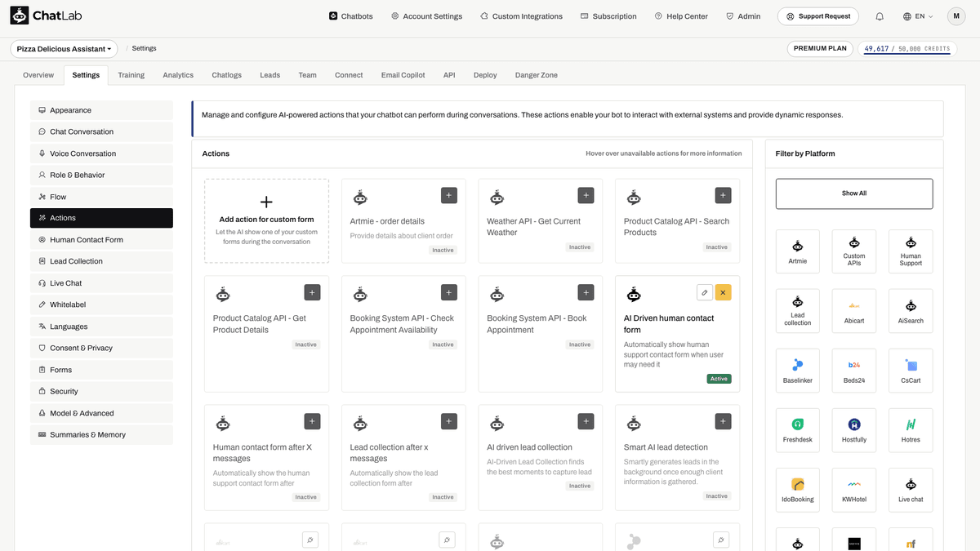Viewport: 980px width, 551px height.
Task: Filter by the Freshdesk platform
Action: (x=797, y=430)
